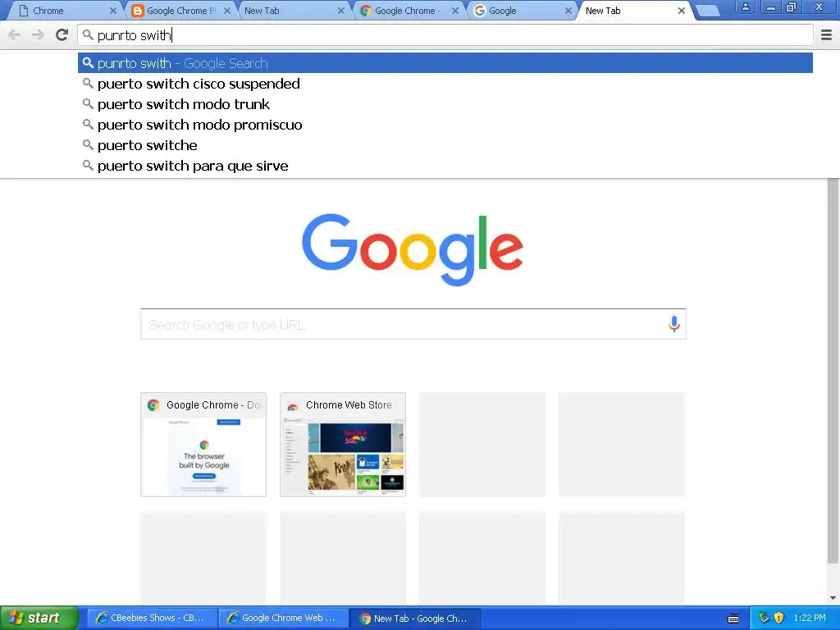Close the Google Chrome download tab
This screenshot has height=630, width=840.
tap(454, 11)
